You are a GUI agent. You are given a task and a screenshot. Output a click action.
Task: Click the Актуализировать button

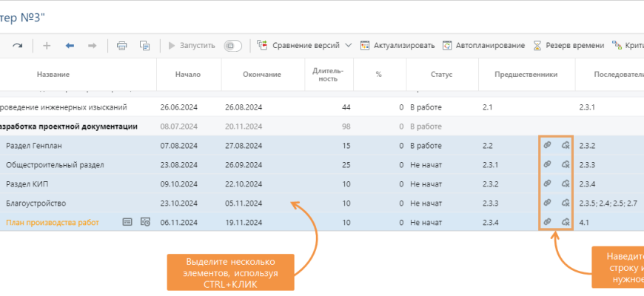tap(398, 46)
